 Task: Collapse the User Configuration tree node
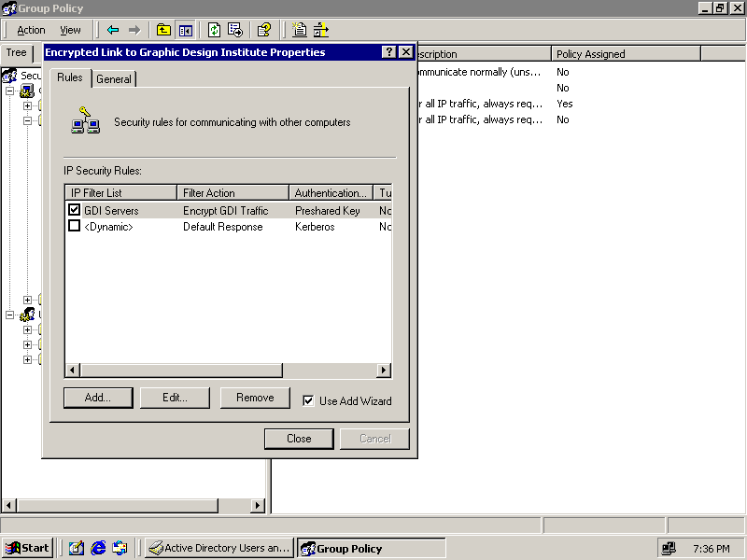coord(10,315)
